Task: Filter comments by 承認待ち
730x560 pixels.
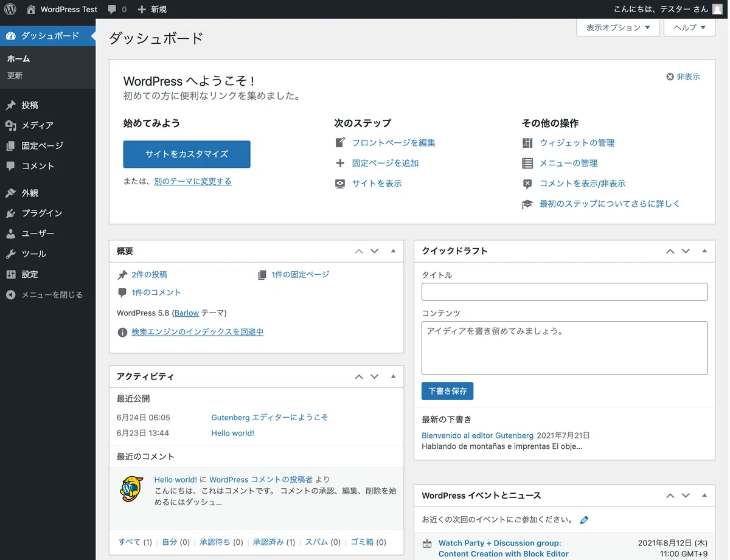Action: pos(215,542)
